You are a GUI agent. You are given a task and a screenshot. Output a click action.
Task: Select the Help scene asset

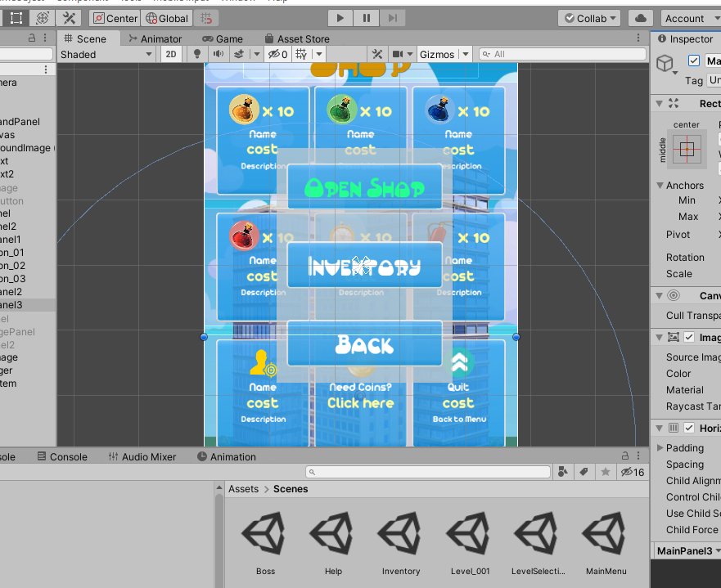pos(333,542)
